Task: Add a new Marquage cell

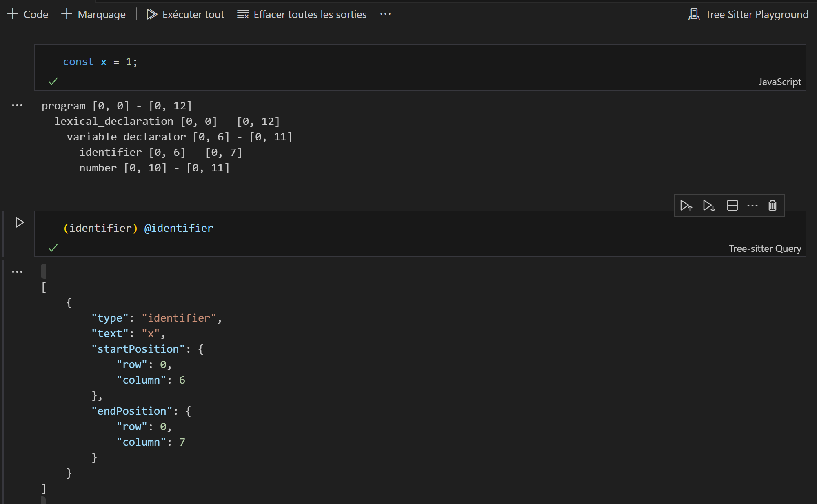Action: point(93,14)
